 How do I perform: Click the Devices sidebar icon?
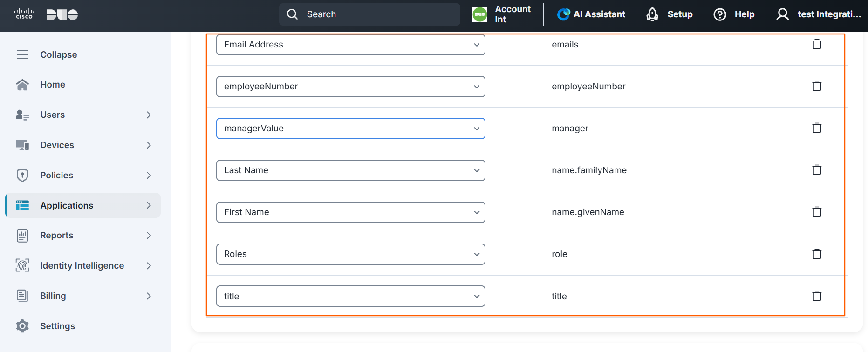22,145
